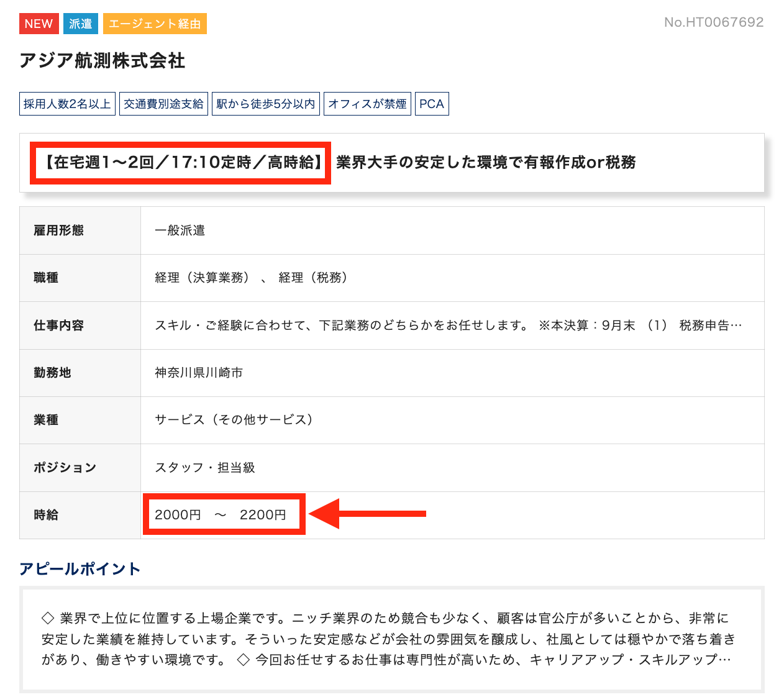Click the 業界大手の安定した環境 headline text

486,163
